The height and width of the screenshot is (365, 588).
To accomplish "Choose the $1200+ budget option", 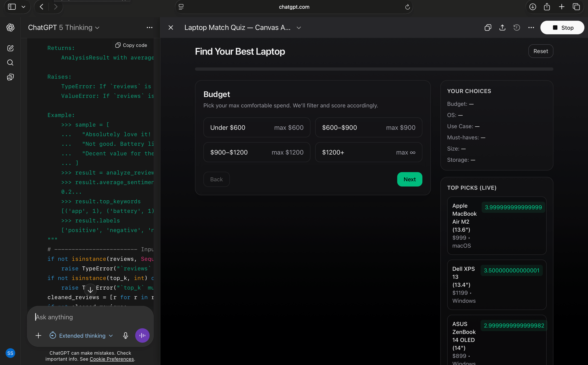I will pyautogui.click(x=368, y=152).
